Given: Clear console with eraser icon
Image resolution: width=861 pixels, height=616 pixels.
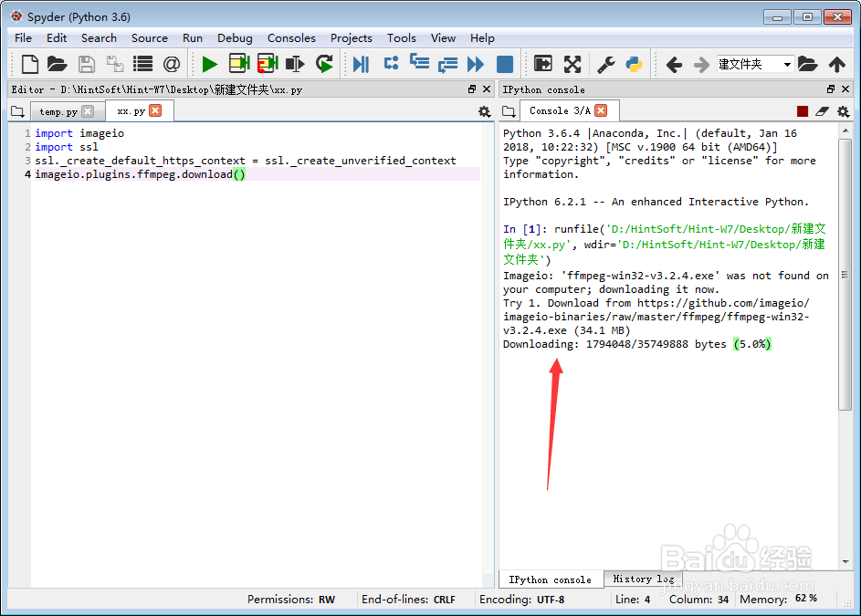Looking at the screenshot, I should tap(822, 111).
